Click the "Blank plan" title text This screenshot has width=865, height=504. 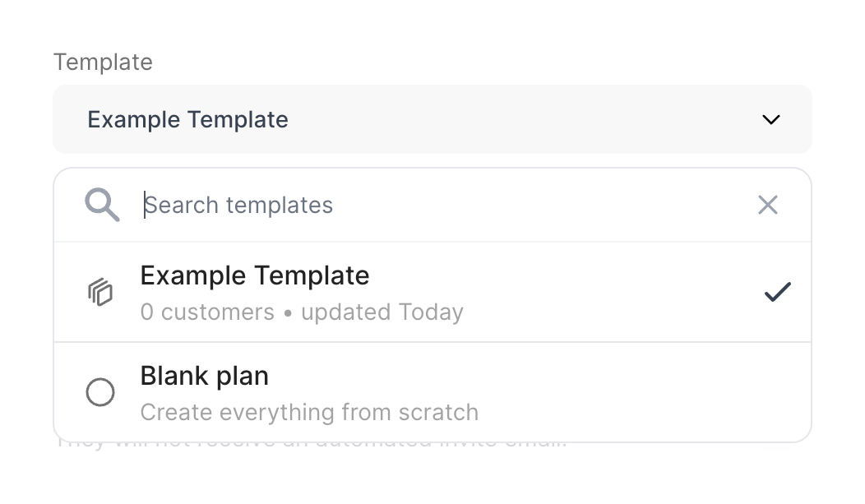pos(205,377)
